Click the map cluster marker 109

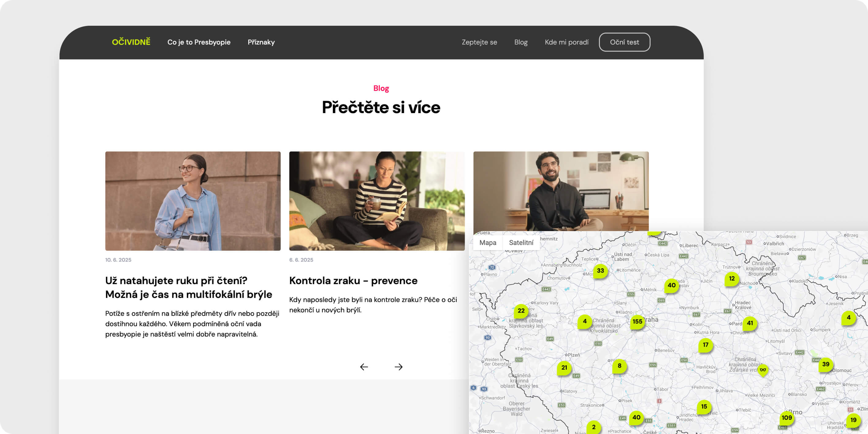tap(786, 418)
